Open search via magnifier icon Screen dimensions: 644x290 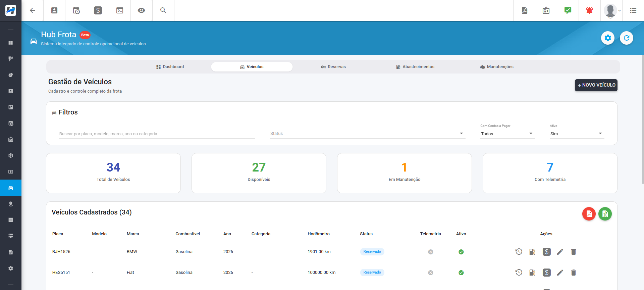(x=163, y=10)
